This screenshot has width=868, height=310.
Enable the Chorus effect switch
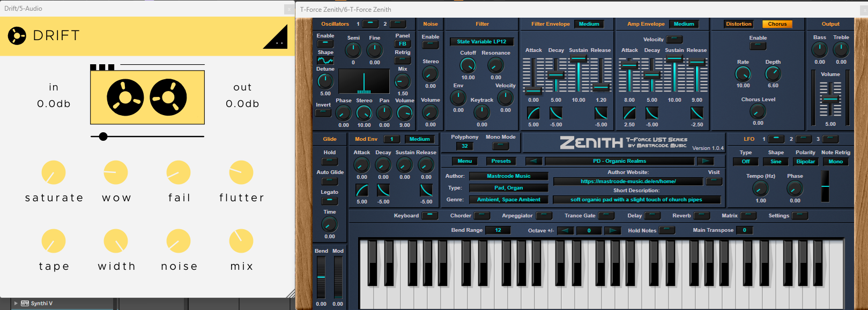[758, 46]
